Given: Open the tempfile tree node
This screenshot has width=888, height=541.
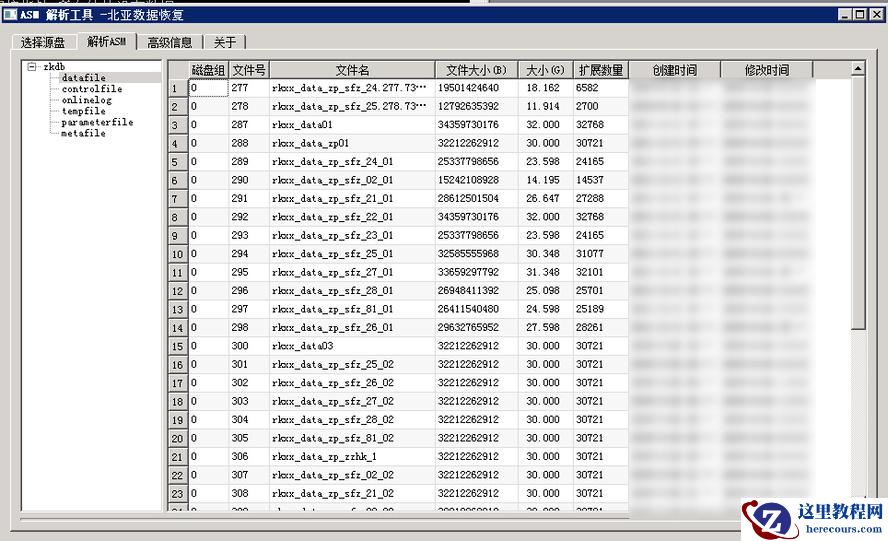Looking at the screenshot, I should (84, 111).
